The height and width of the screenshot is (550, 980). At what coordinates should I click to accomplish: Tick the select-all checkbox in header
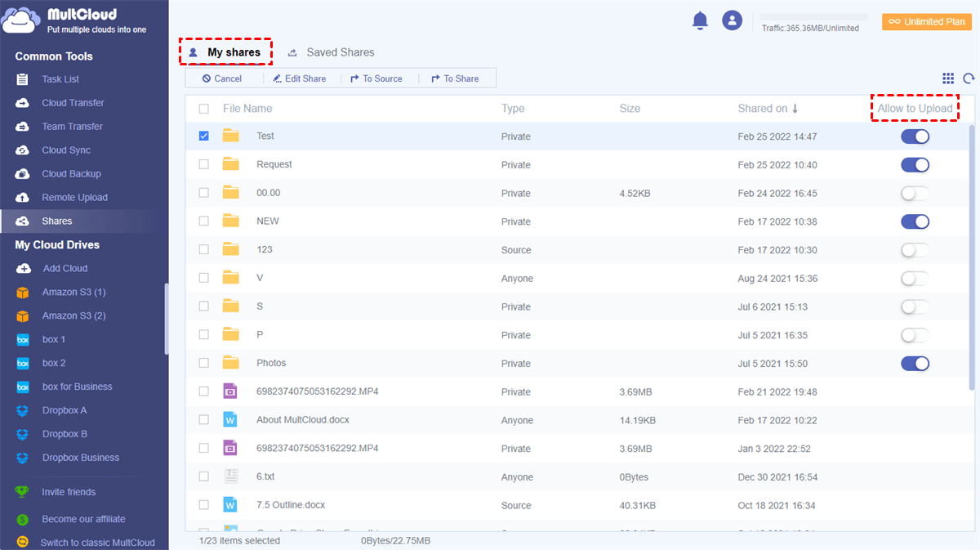[x=204, y=109]
